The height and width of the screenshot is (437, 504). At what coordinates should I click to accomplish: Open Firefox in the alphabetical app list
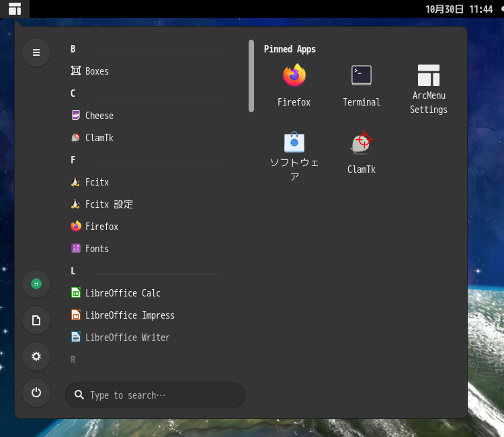146,226
